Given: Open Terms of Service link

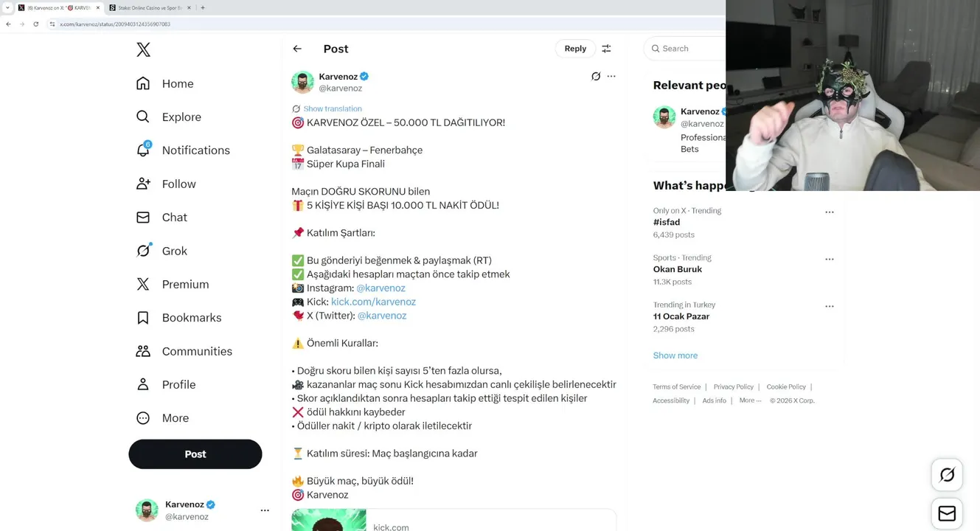Looking at the screenshot, I should [x=676, y=386].
